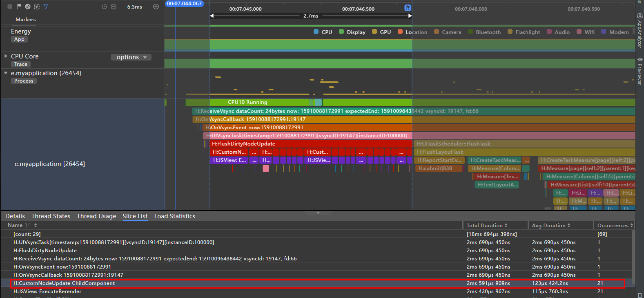Select H:OnVsyncEvent now:15910088172991 list row
Screen dimensions: 644x298
click(x=317, y=267)
